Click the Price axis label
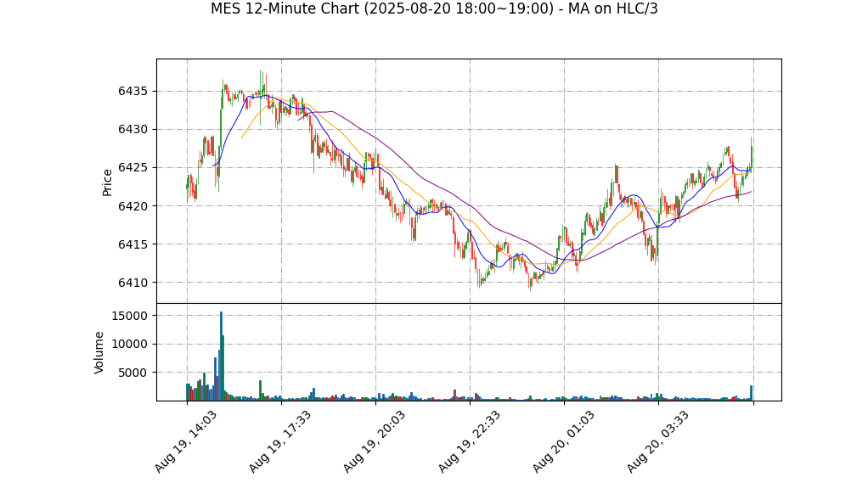Screen dimensions: 868x488 coord(107,182)
